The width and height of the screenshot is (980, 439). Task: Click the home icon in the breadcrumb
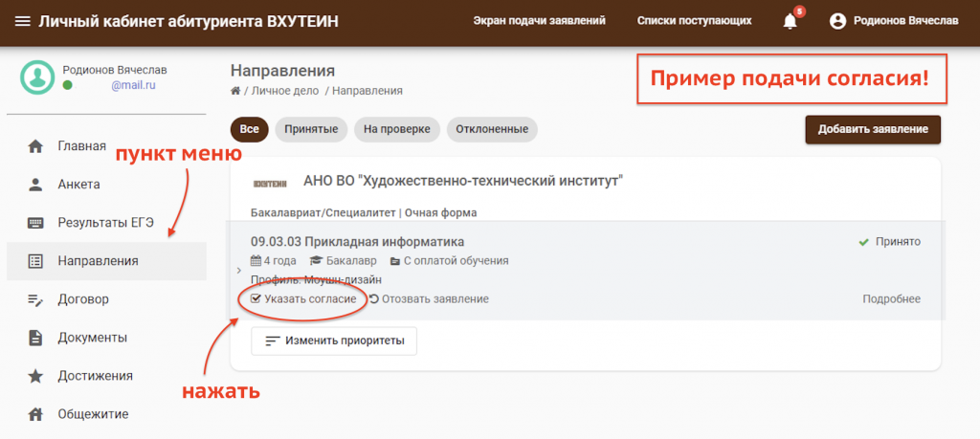click(235, 91)
